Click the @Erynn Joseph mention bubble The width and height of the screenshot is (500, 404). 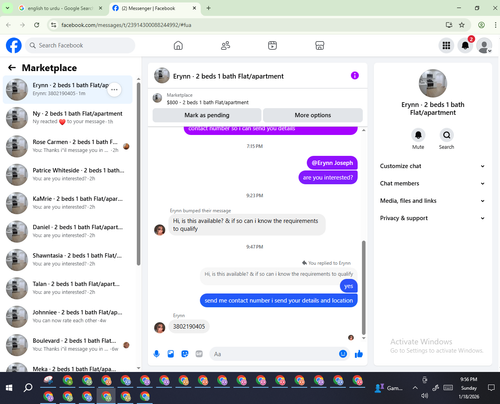pyautogui.click(x=332, y=163)
